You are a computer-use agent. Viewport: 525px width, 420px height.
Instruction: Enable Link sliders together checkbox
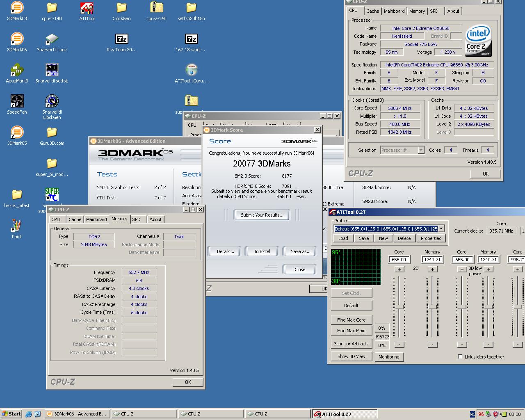click(x=460, y=356)
